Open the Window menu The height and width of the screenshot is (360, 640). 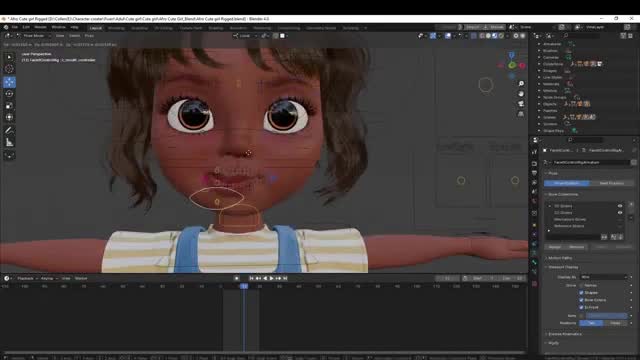[x=58, y=27]
